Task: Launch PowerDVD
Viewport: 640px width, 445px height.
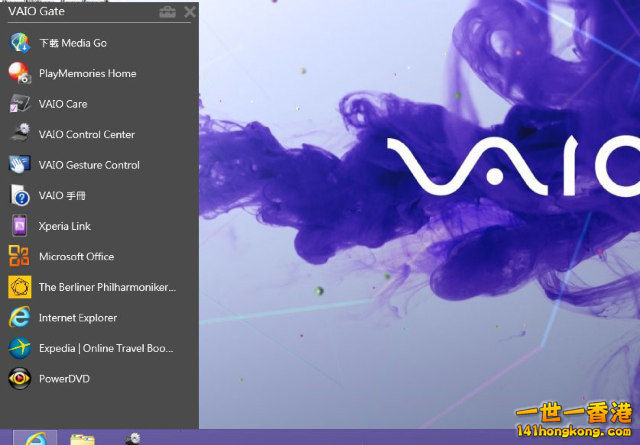Action: [19, 378]
